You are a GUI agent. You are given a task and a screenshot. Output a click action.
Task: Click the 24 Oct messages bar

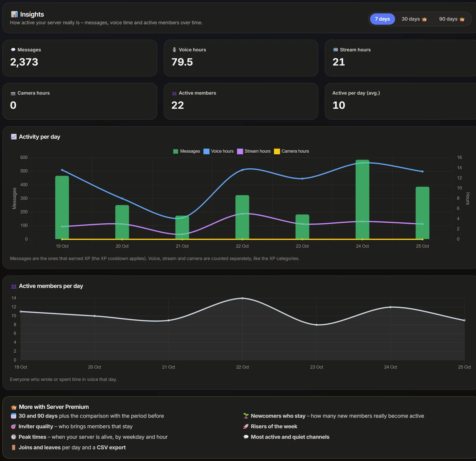click(x=362, y=200)
